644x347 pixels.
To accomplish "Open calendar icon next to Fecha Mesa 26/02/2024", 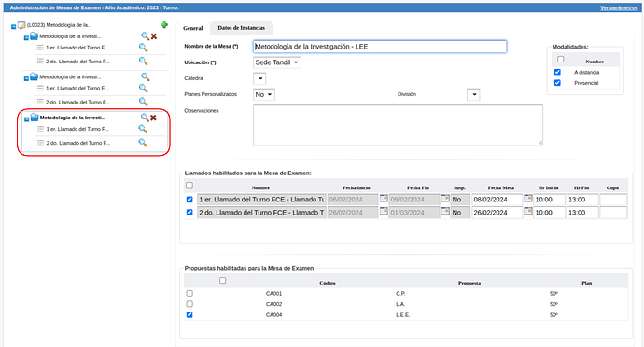I will (527, 212).
